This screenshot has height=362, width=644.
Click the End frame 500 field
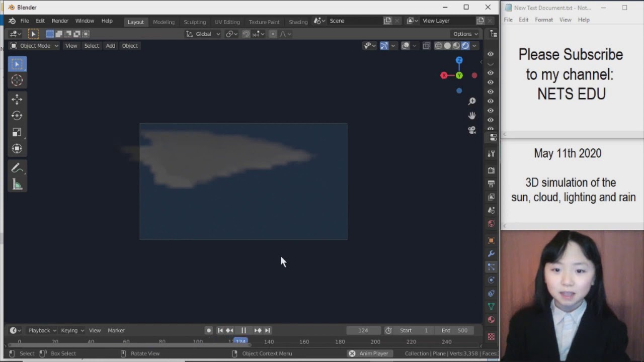(x=455, y=330)
